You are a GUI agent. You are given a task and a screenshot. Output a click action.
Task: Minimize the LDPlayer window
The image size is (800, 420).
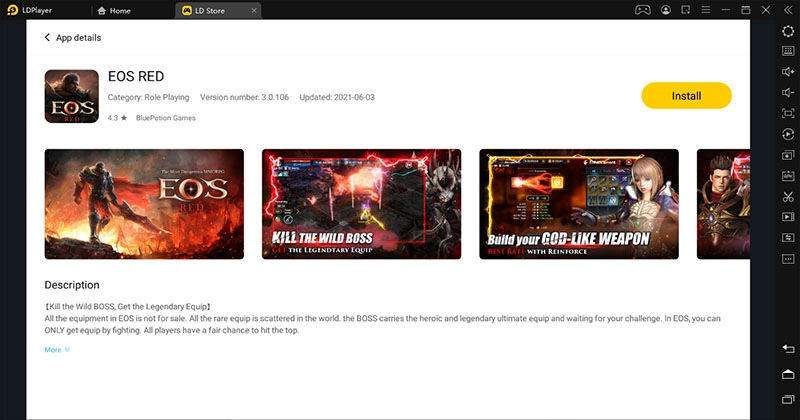tap(726, 10)
